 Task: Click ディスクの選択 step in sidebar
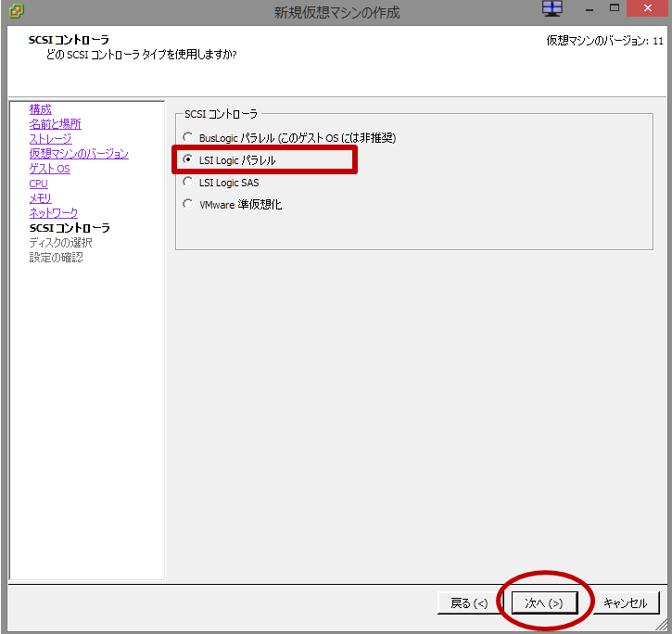click(x=60, y=243)
